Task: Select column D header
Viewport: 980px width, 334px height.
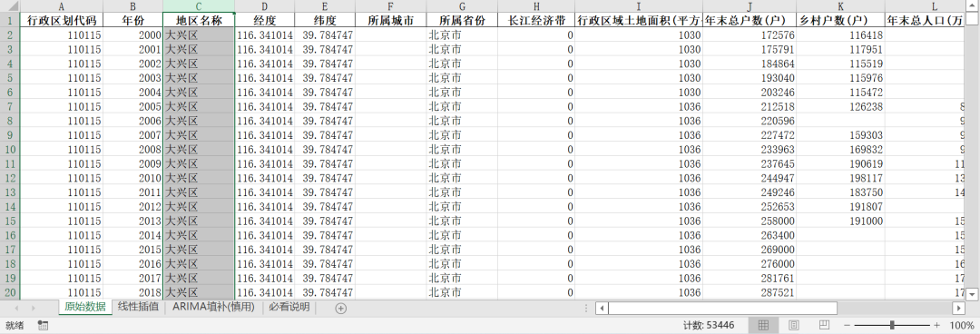Action: 264,5
